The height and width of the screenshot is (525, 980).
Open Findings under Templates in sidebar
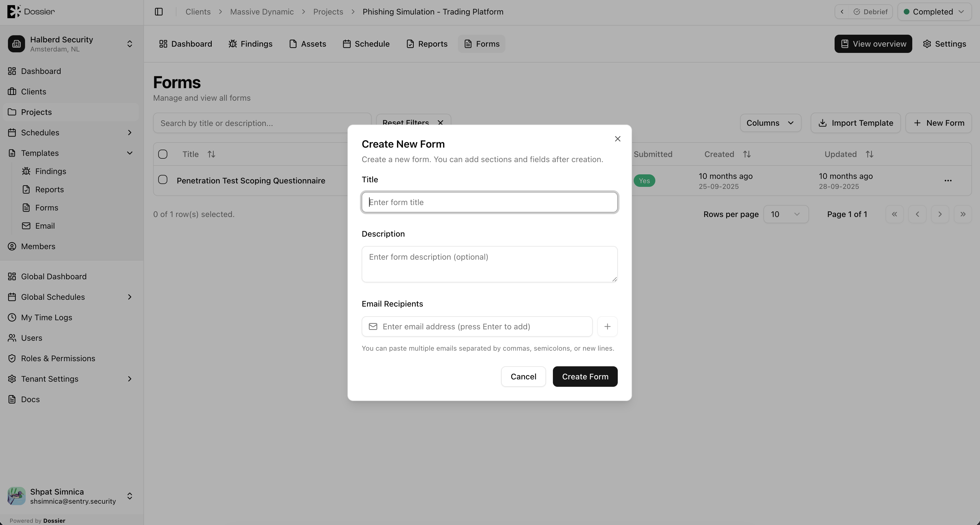click(x=51, y=171)
